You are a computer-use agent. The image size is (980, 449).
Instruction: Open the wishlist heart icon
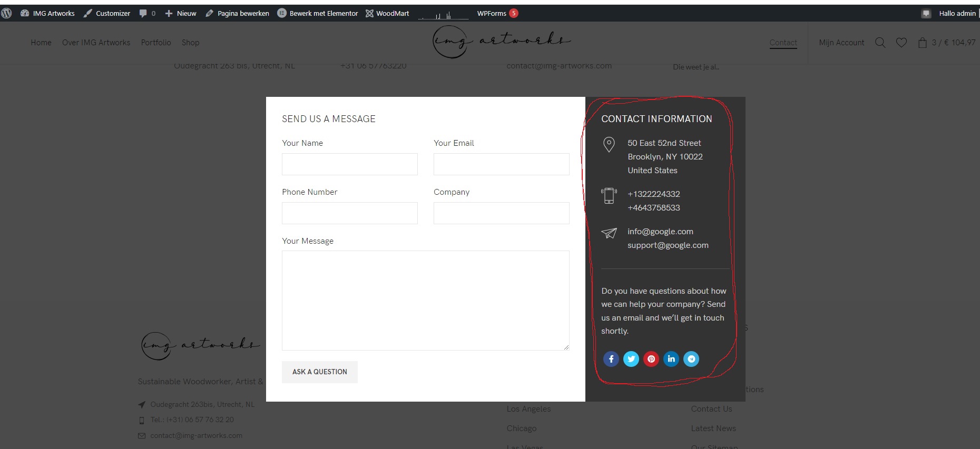tap(901, 43)
